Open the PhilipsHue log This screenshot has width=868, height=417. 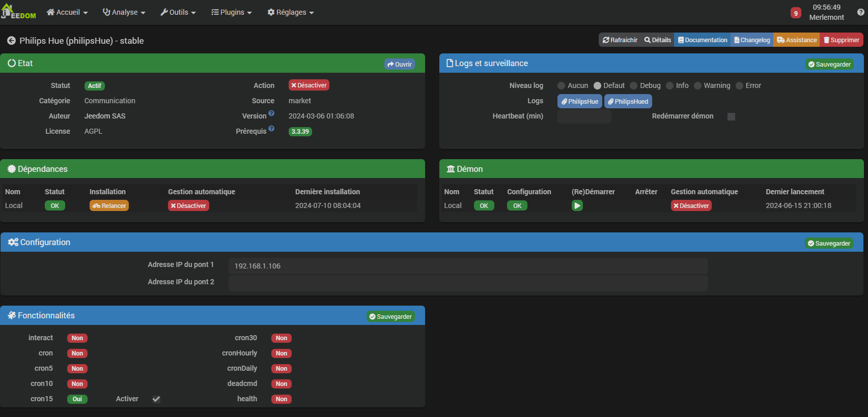coord(580,101)
